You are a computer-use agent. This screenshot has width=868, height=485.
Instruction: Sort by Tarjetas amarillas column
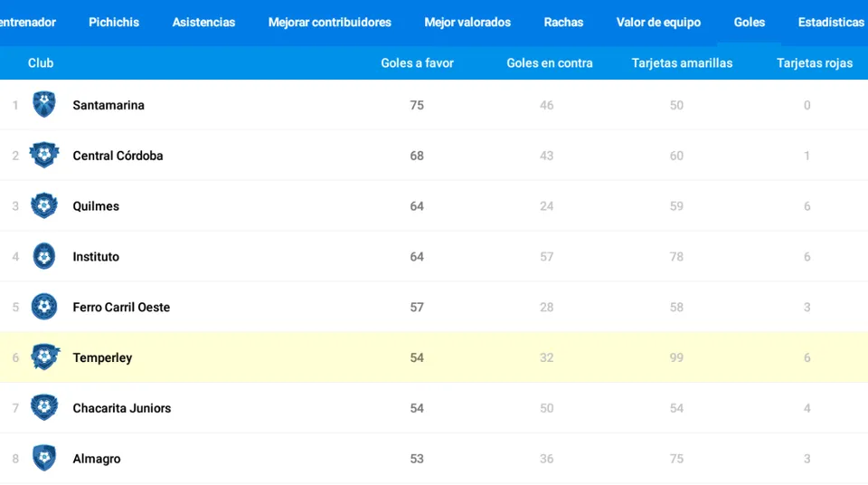click(682, 63)
